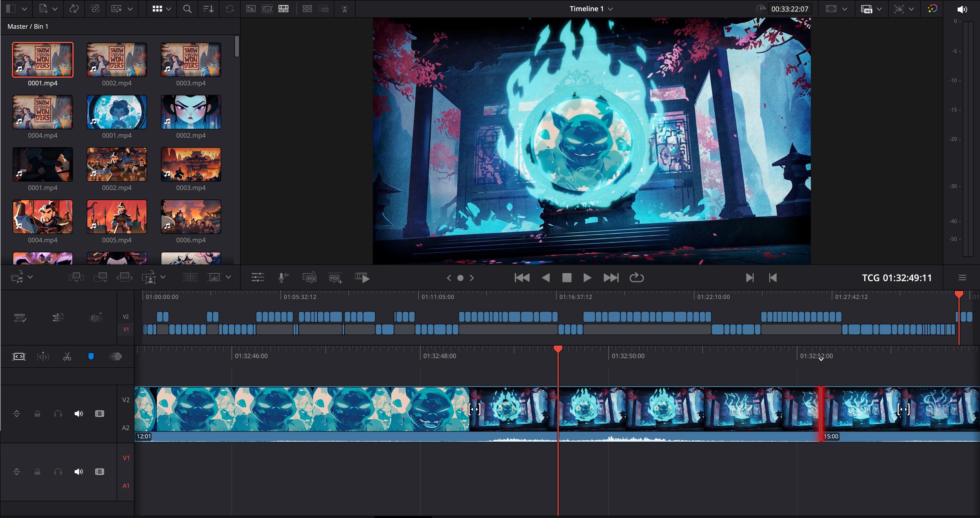Mute the V2 track speaker
This screenshot has width=980, height=518.
pos(79,414)
